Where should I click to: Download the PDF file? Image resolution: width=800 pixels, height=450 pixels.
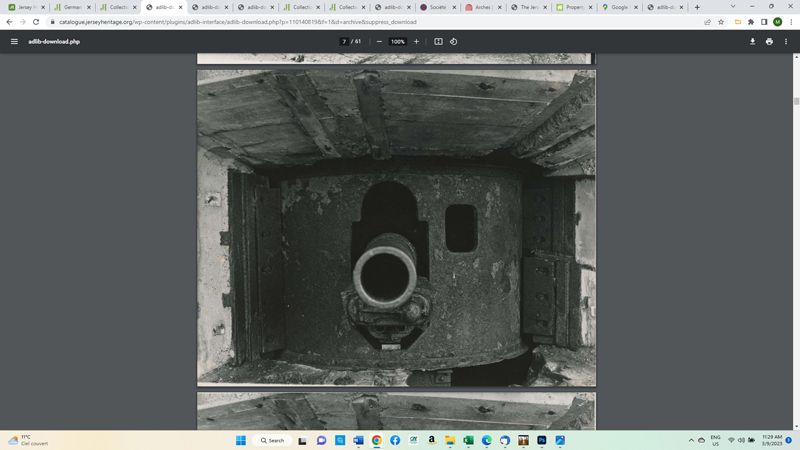tap(752, 42)
